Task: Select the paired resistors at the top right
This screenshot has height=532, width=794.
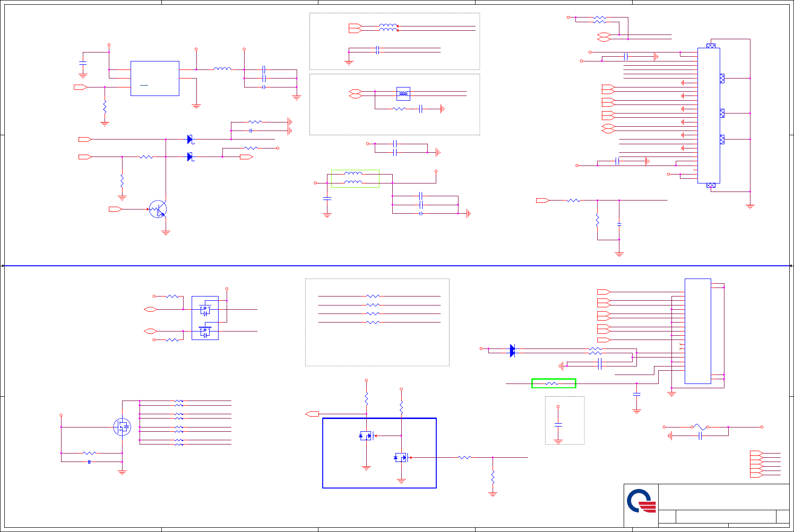Action: [600, 19]
